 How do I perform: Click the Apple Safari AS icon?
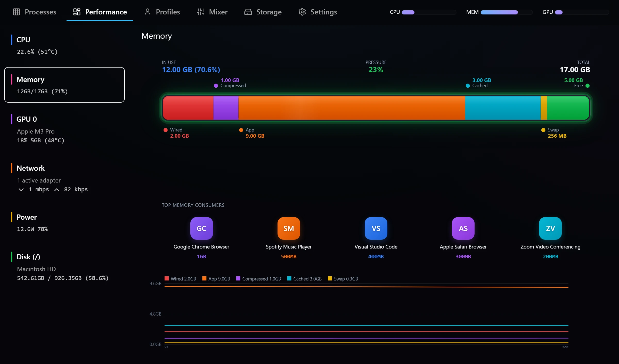[463, 228]
